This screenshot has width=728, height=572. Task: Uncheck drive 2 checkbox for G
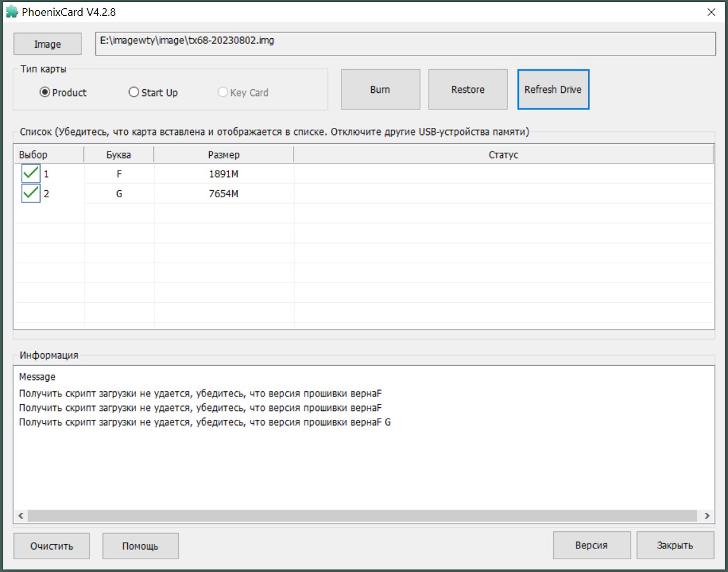[31, 193]
